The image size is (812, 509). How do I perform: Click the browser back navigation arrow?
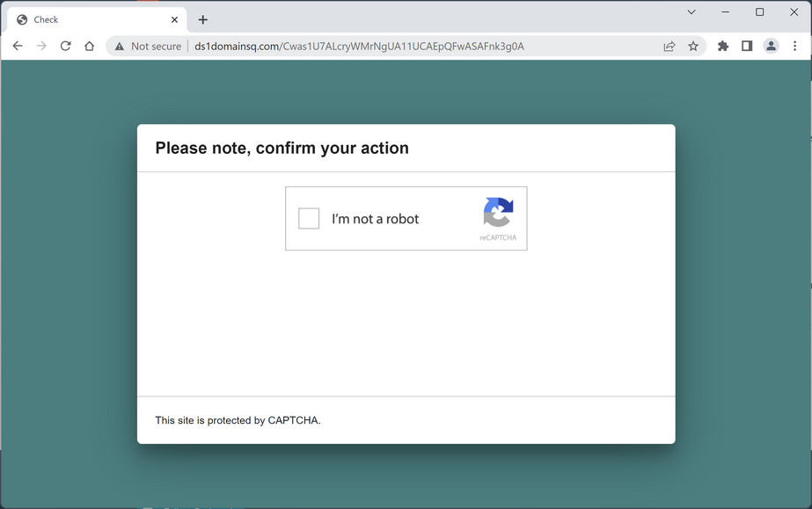click(18, 46)
